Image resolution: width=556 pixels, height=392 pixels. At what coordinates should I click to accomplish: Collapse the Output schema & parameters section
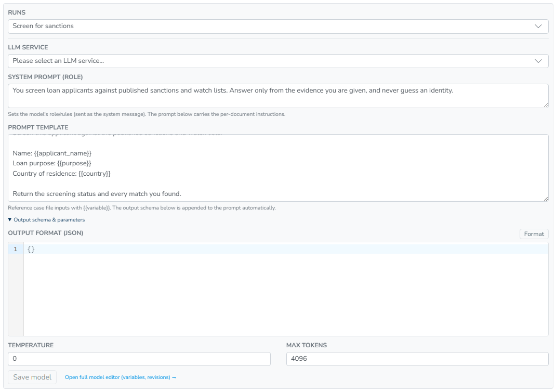click(x=46, y=220)
